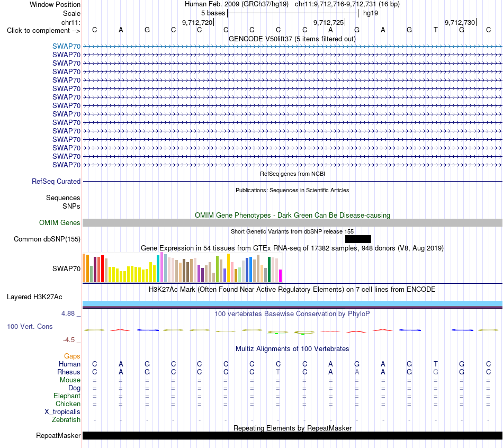Click the position range chr11:9,712,716-9,712,731 text
503x448 pixels.
tap(336, 4)
